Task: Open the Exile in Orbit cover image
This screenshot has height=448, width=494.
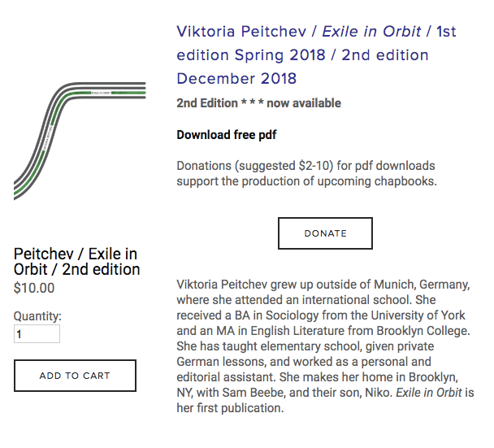Action: [80, 140]
